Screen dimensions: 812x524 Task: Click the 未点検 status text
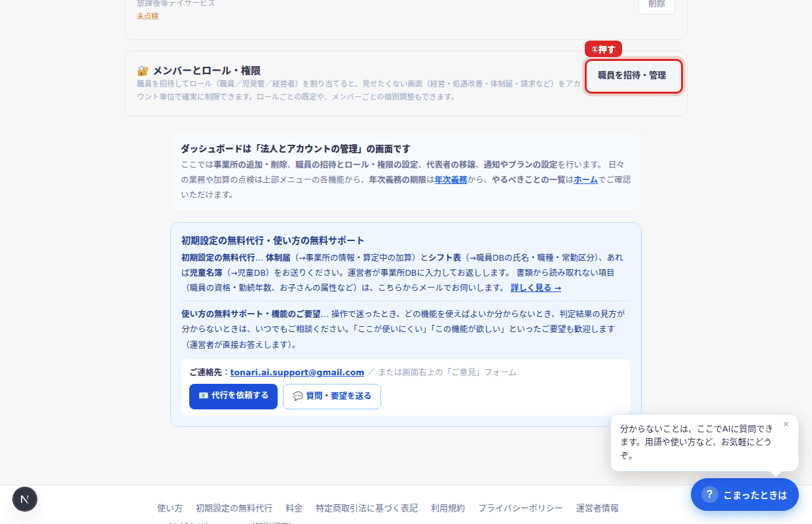[x=147, y=16]
